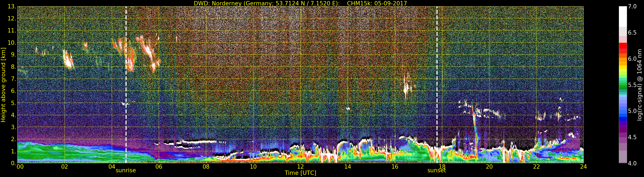Select the white dashed sunset marker line
Image resolution: width=644 pixels, height=177 pixels.
[437, 85]
